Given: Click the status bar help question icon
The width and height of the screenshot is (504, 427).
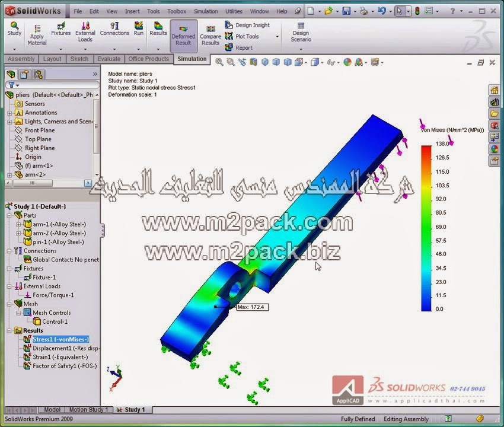Looking at the screenshot, I should coord(448,419).
